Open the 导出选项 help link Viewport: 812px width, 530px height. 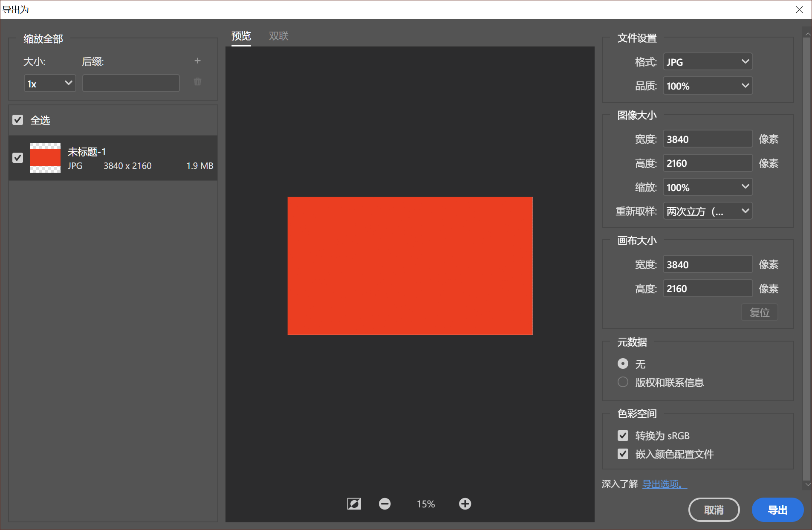point(665,484)
